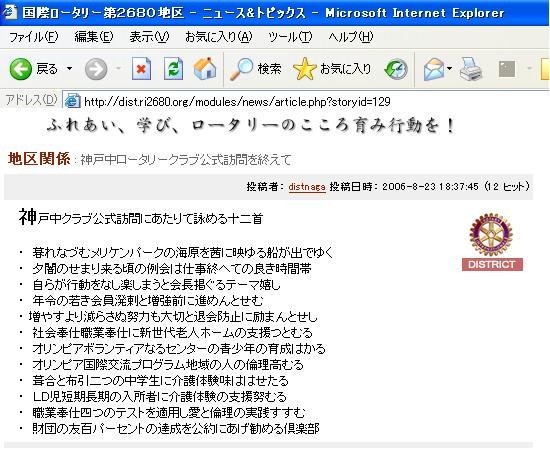550x452 pixels.
Task: Click the Print printer icon
Action: [471, 69]
